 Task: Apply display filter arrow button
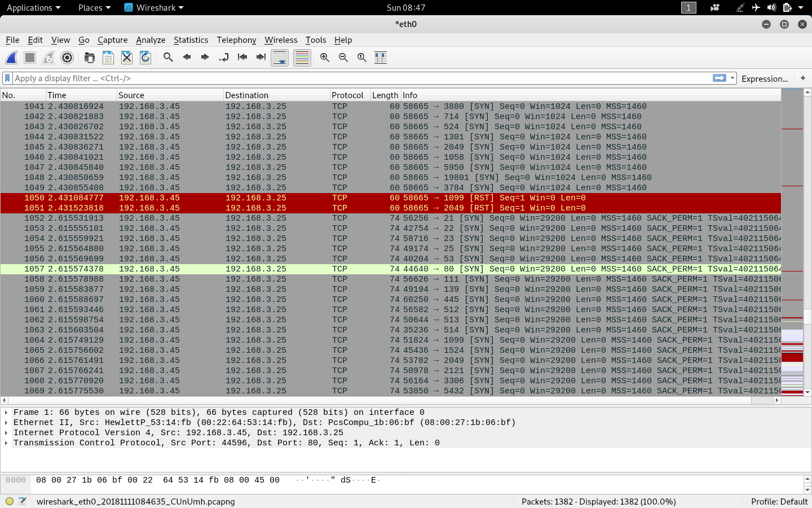click(x=720, y=78)
